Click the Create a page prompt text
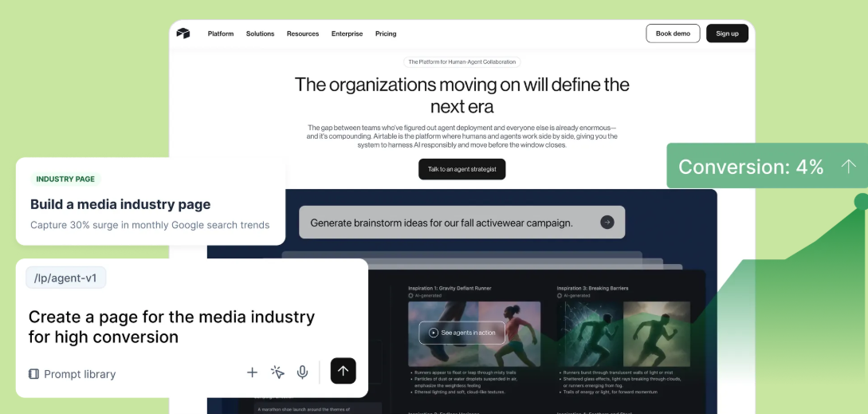 pyautogui.click(x=171, y=326)
